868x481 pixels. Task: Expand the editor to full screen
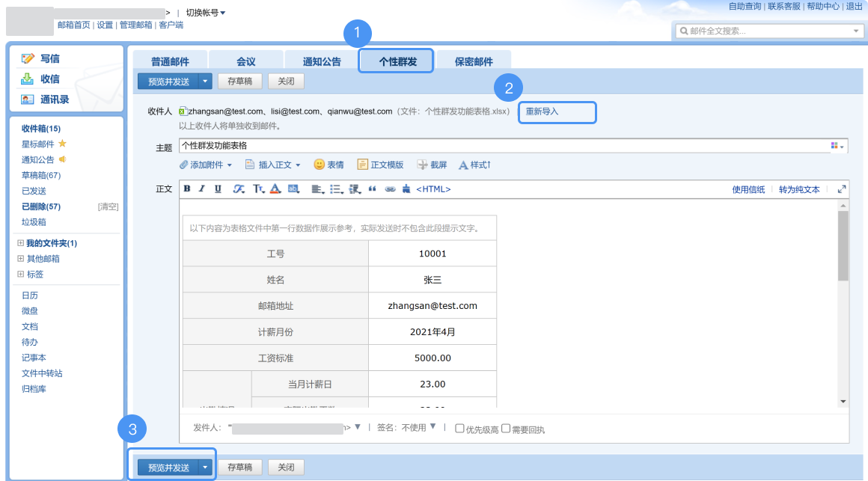(842, 189)
